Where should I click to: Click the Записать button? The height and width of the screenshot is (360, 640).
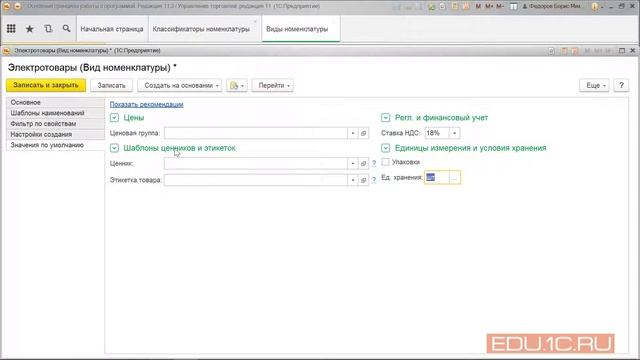pyautogui.click(x=111, y=85)
